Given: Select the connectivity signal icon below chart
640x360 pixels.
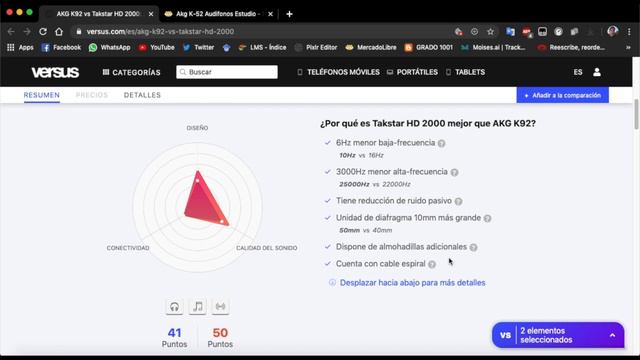Looking at the screenshot, I should point(220,307).
